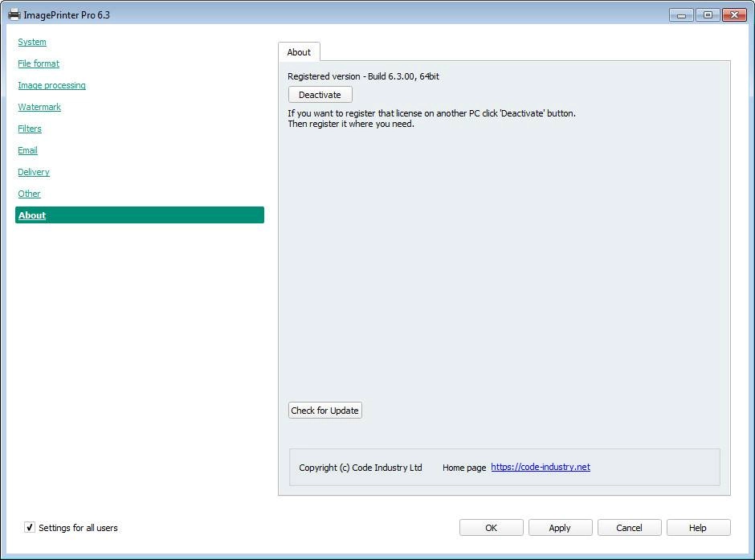Click the Cancel button
The height and width of the screenshot is (560, 755).
(630, 528)
